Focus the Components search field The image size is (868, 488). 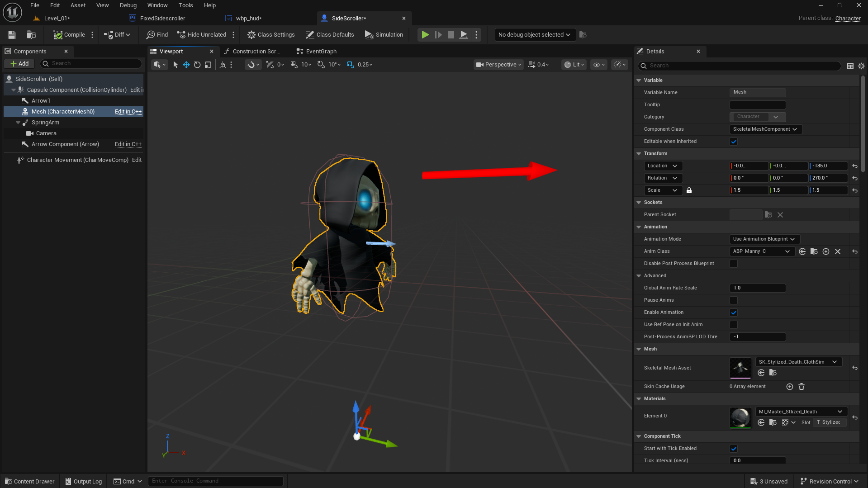[91, 64]
